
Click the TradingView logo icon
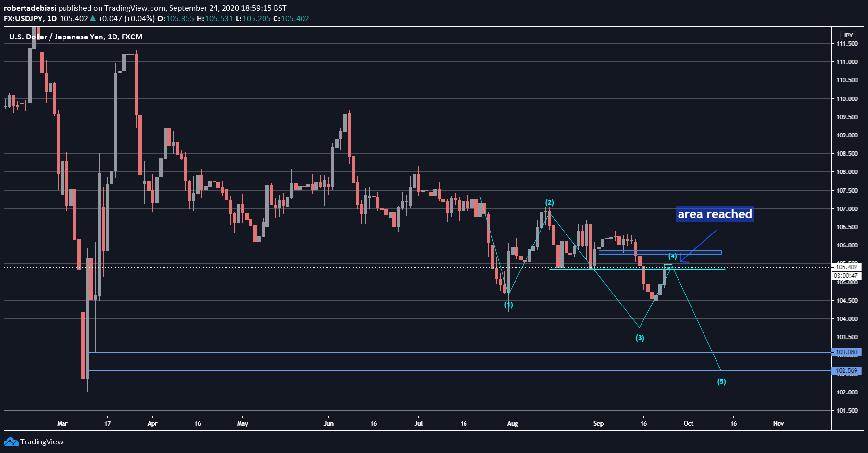click(x=11, y=441)
